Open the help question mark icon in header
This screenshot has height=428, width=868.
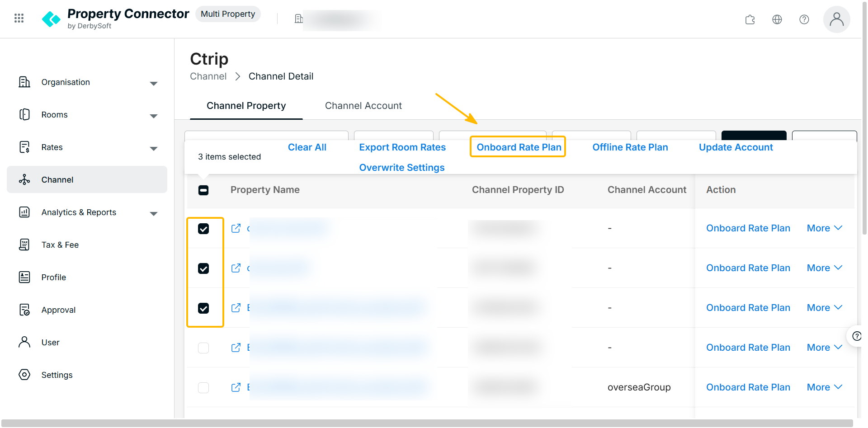(x=804, y=19)
